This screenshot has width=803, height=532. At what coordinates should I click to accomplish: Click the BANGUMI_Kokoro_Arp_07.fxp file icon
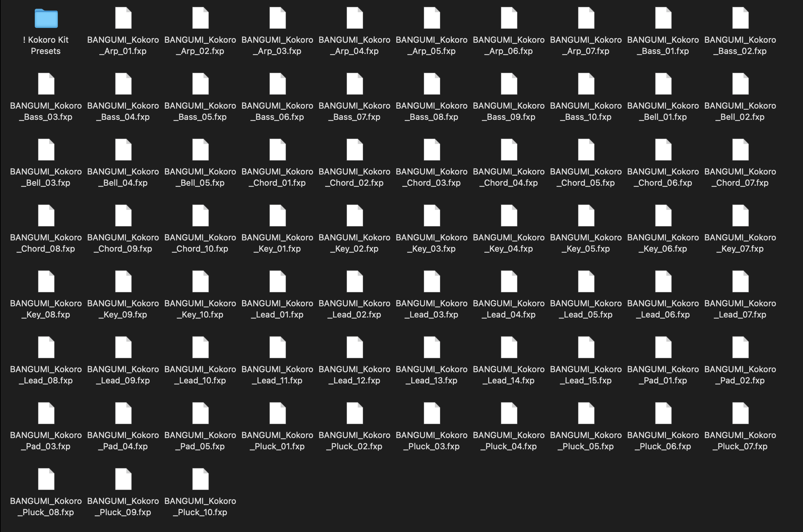click(x=586, y=18)
